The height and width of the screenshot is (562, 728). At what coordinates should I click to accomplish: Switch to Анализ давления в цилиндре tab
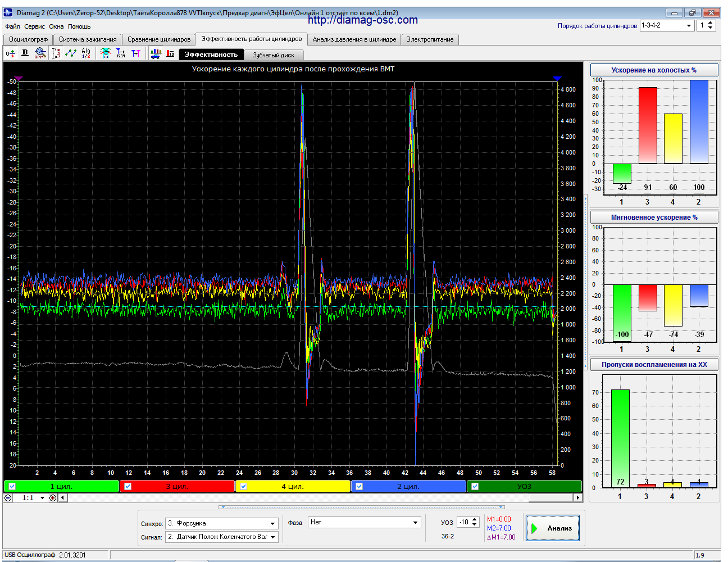pyautogui.click(x=354, y=39)
